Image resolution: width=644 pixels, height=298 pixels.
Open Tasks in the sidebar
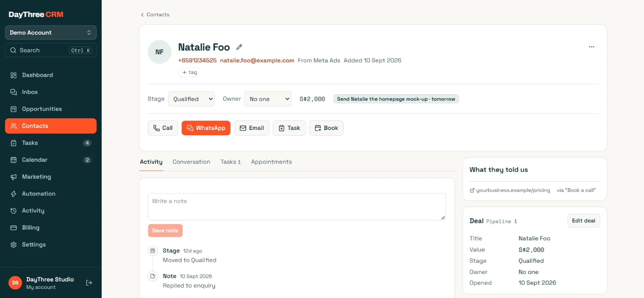tap(51, 143)
